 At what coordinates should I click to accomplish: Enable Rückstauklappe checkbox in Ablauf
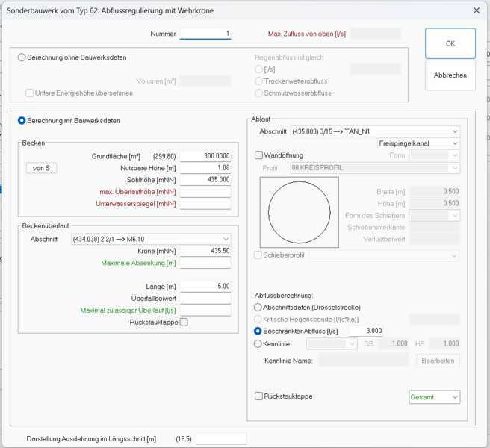pyautogui.click(x=258, y=396)
